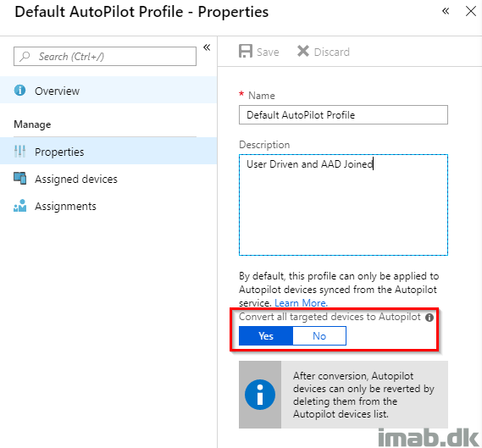Set Convert to Autopilot to No
The image size is (482, 448).
pos(319,336)
